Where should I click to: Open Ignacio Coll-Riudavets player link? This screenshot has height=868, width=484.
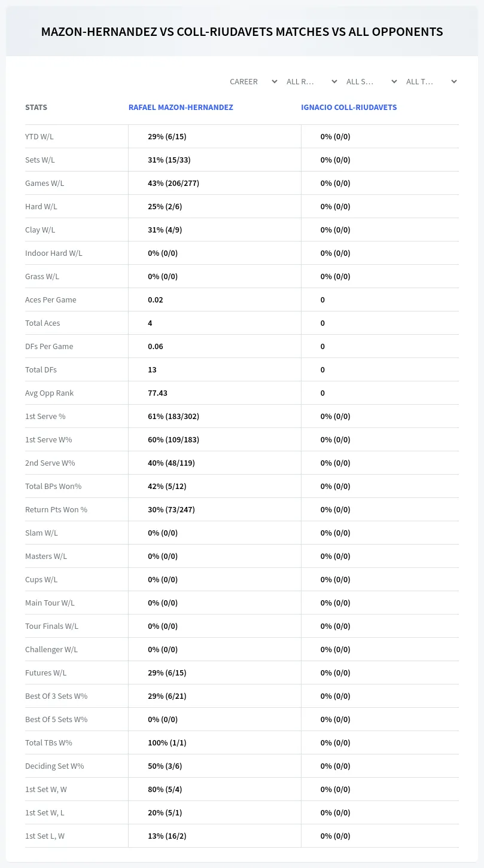[349, 108]
